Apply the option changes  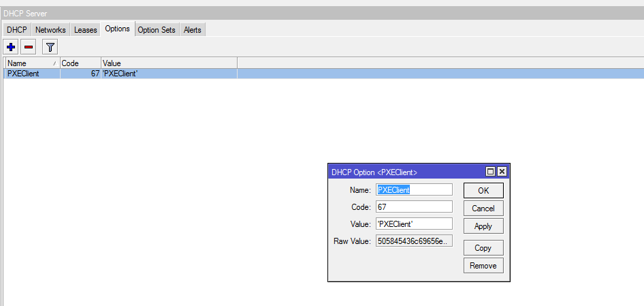(x=483, y=226)
